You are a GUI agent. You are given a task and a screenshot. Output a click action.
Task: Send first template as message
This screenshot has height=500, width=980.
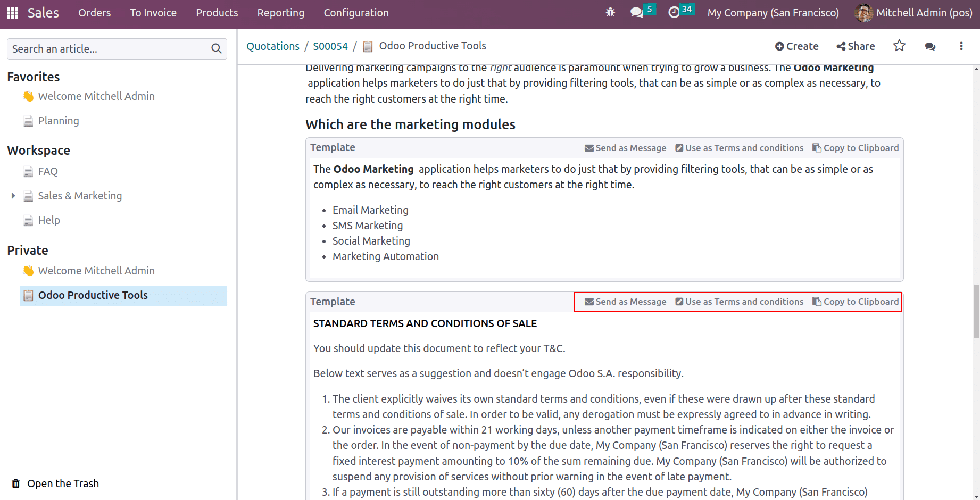pos(625,148)
